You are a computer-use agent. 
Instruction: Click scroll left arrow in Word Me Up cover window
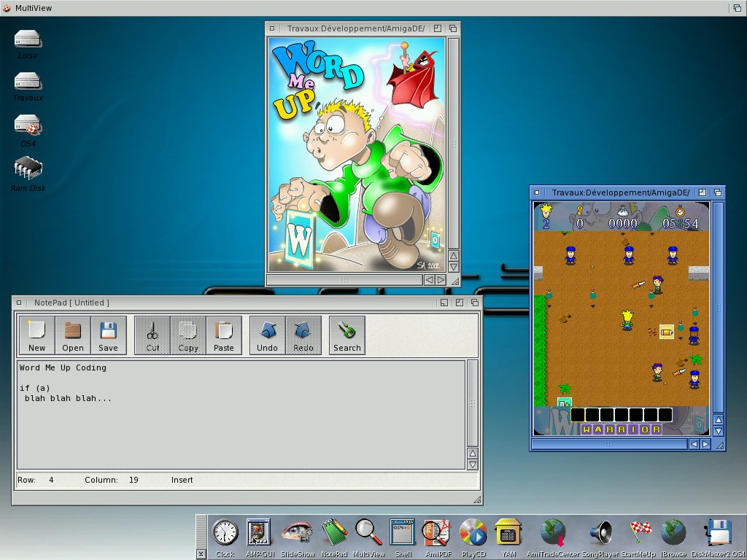click(x=429, y=280)
